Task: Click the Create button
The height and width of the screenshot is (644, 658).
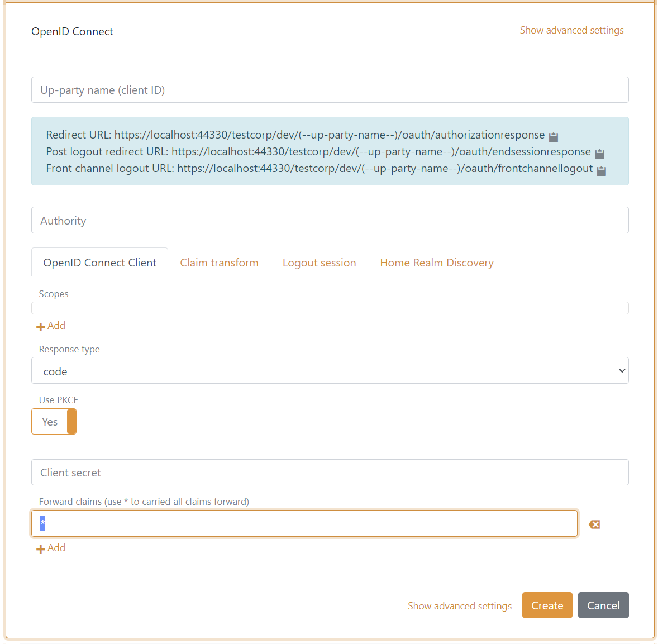Action: click(x=547, y=605)
